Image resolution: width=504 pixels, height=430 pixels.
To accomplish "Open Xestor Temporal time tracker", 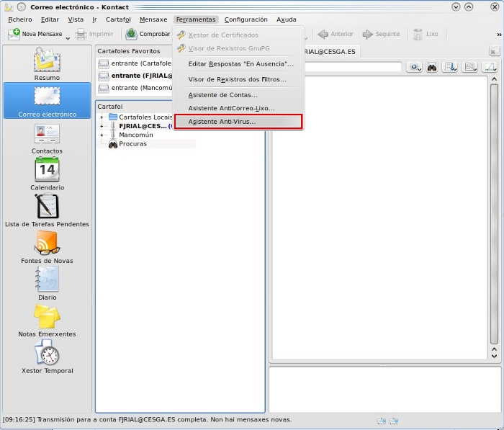I will coord(47,357).
